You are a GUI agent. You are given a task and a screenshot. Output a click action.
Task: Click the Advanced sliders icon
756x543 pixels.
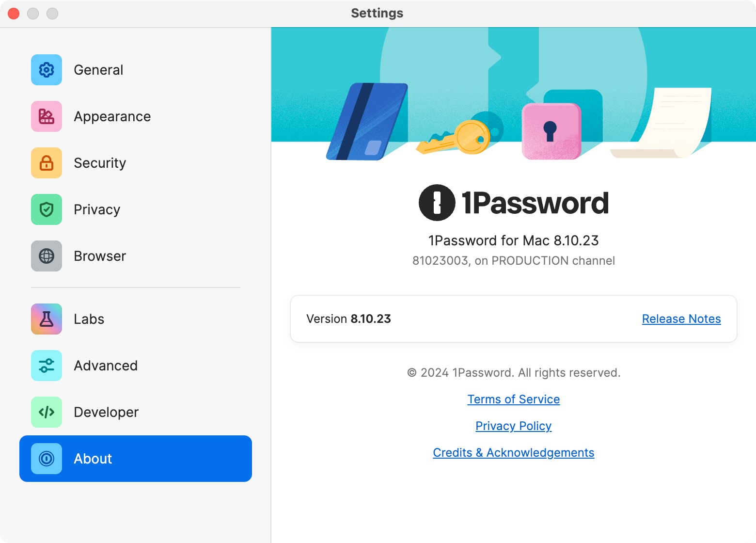tap(47, 366)
